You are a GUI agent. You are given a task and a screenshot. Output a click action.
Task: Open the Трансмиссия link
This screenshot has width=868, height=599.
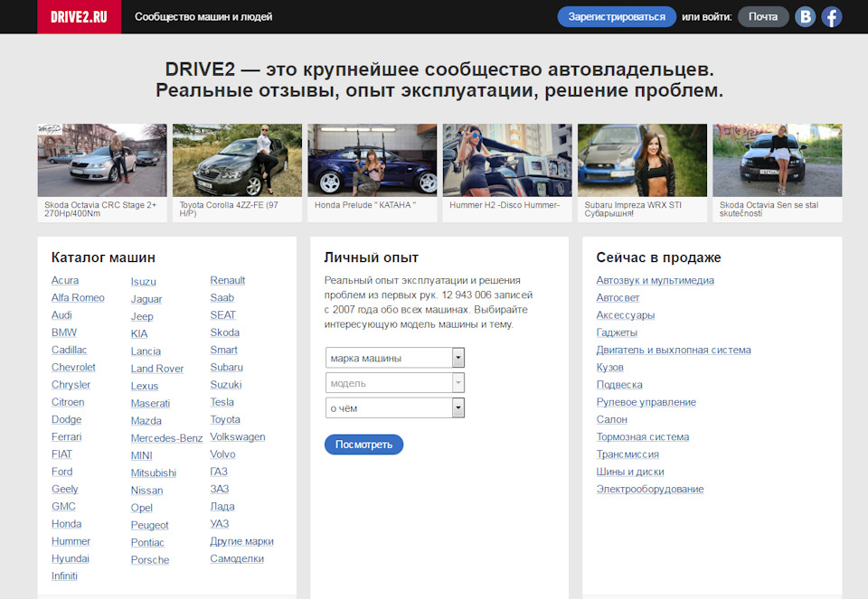click(627, 454)
